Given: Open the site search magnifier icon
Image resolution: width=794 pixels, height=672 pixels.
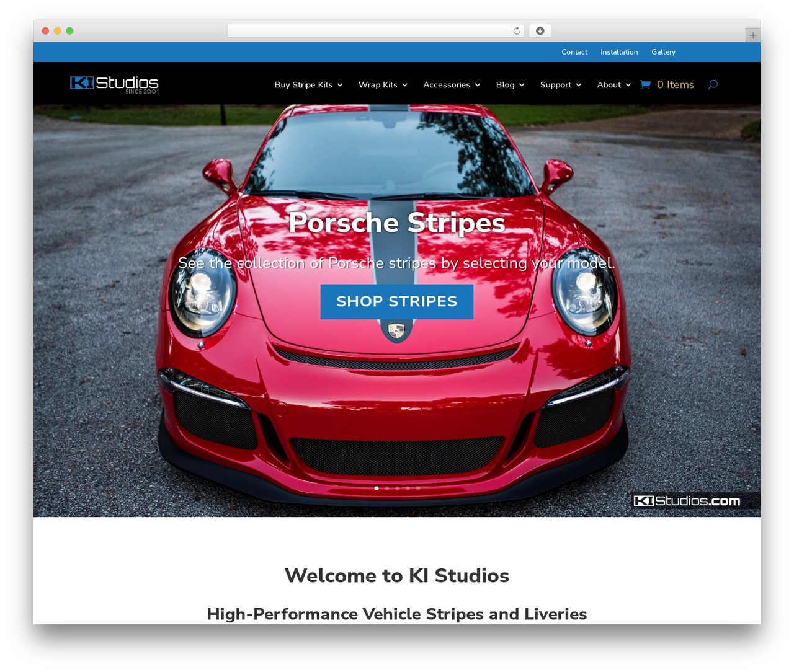Looking at the screenshot, I should 713,84.
